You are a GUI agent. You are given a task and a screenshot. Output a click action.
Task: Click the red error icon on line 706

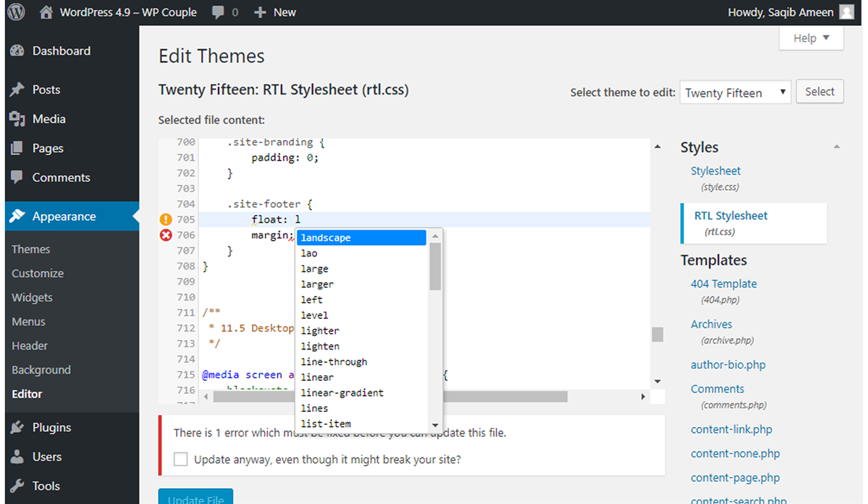165,235
